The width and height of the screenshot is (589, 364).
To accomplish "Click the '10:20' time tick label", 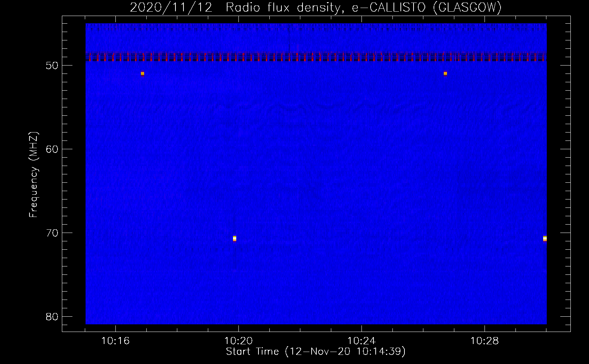I will pyautogui.click(x=238, y=341).
